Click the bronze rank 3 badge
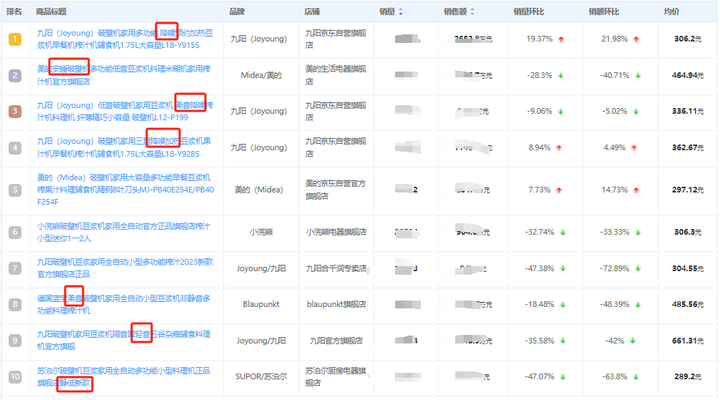The height and width of the screenshot is (400, 720). click(15, 111)
